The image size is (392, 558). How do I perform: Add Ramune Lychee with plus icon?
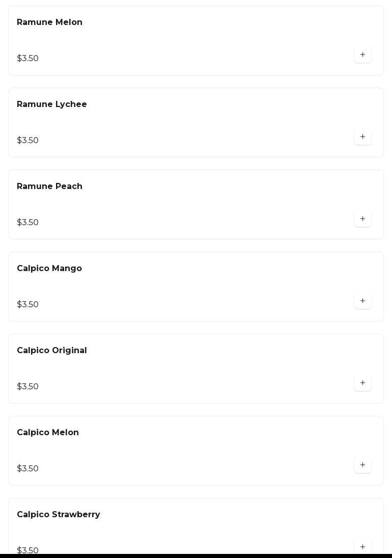coord(362,137)
